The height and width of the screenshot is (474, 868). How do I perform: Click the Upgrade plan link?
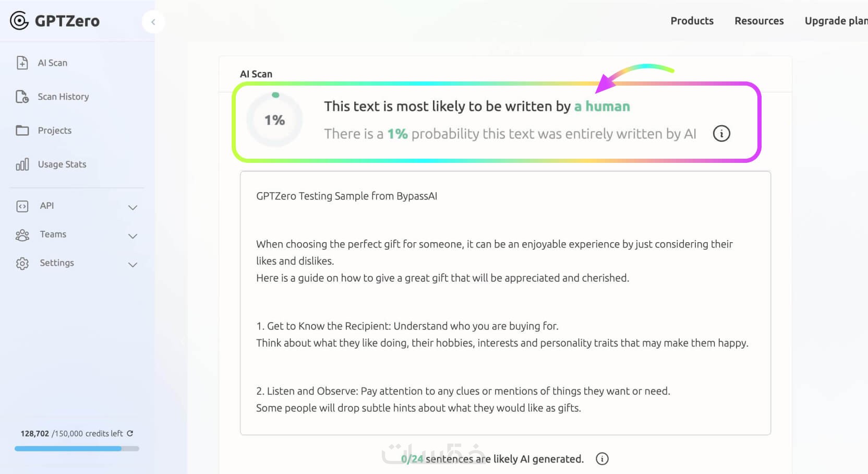[x=836, y=21]
